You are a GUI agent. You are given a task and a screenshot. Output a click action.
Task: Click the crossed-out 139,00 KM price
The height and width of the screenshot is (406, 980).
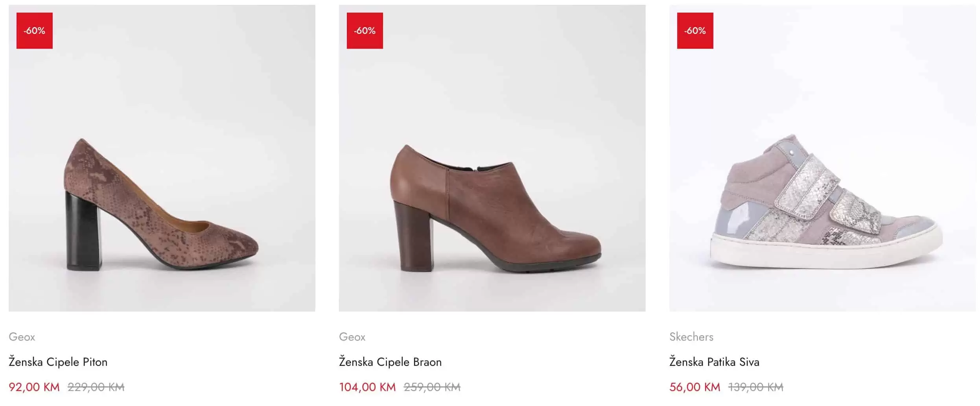tap(755, 387)
